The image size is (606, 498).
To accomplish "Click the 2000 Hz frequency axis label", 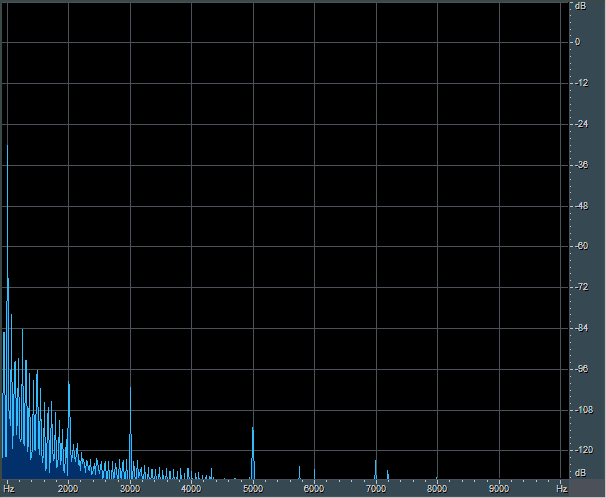I will click(68, 489).
